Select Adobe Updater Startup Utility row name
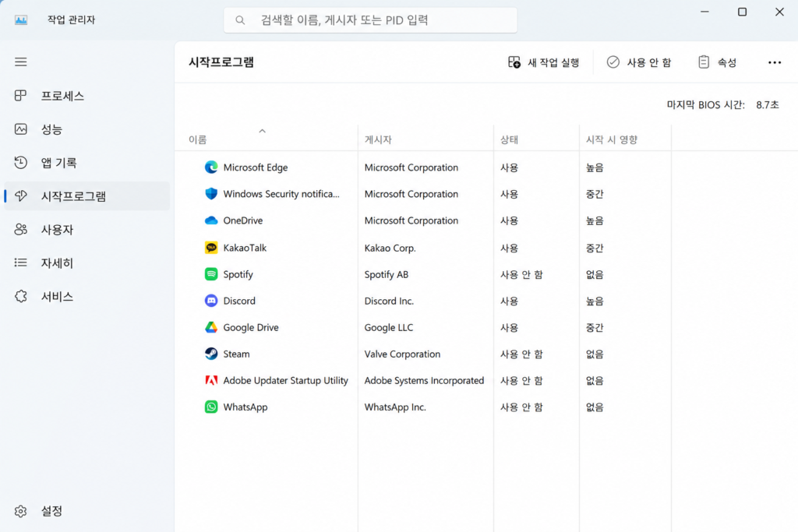The height and width of the screenshot is (532, 798). [x=285, y=380]
